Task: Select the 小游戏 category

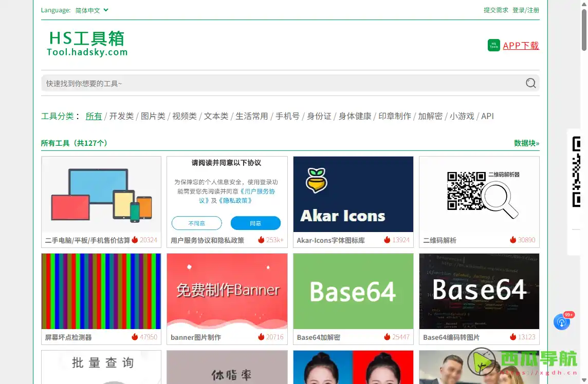Action: click(x=462, y=116)
